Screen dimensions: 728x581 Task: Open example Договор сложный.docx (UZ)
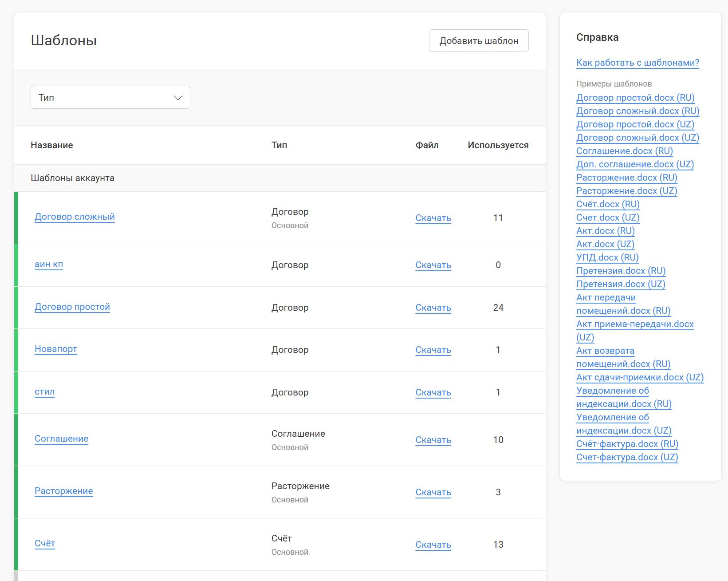point(638,138)
